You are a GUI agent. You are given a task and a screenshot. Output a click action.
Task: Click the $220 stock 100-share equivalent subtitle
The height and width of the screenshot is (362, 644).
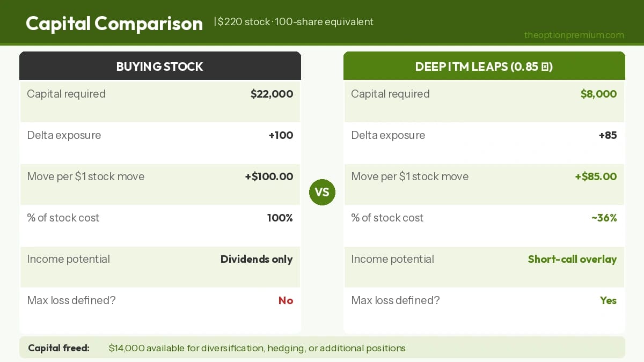(x=295, y=22)
